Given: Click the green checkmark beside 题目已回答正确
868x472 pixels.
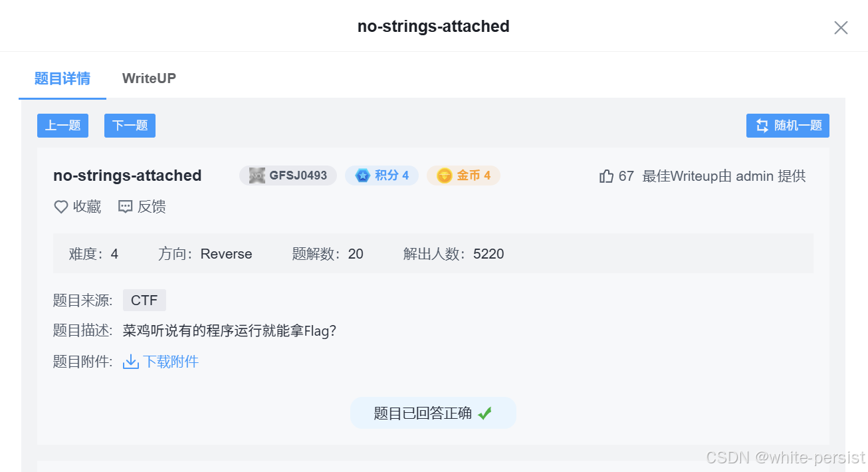Looking at the screenshot, I should pyautogui.click(x=485, y=413).
